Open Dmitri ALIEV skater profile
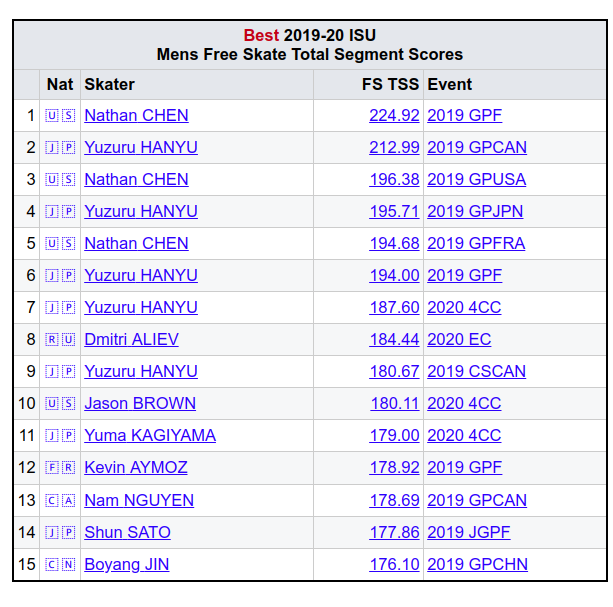This screenshot has height=607, width=613. click(131, 340)
